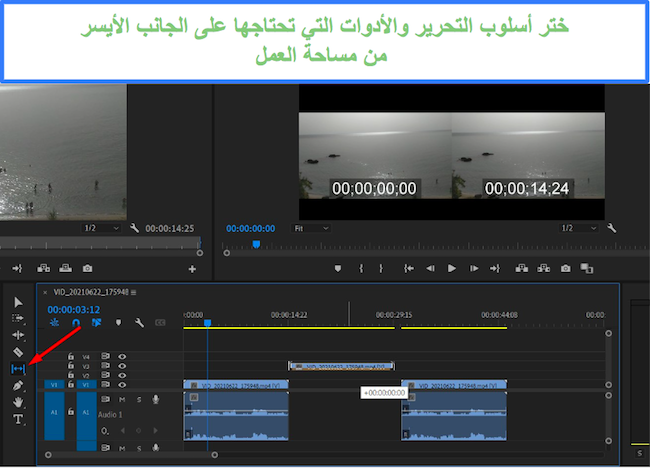Viewport: 650px width, 468px height.
Task: Open Source monitor button editor plus
Action: 192,269
